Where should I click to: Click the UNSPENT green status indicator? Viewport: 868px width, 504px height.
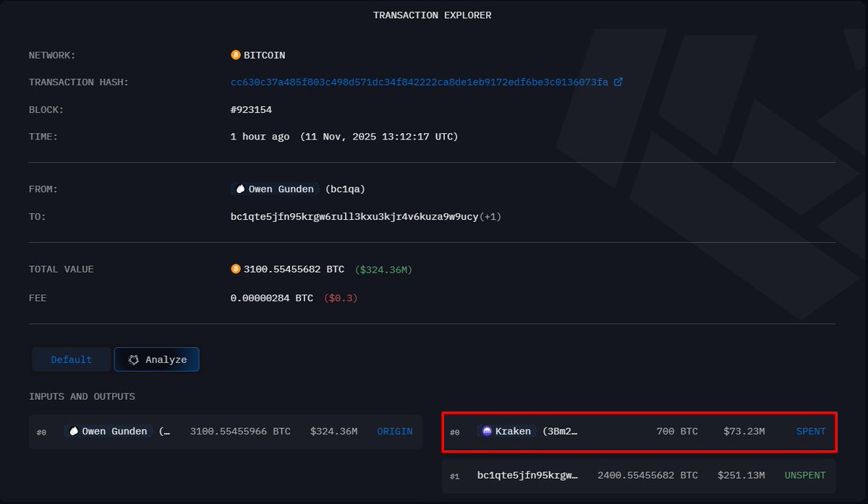click(804, 475)
